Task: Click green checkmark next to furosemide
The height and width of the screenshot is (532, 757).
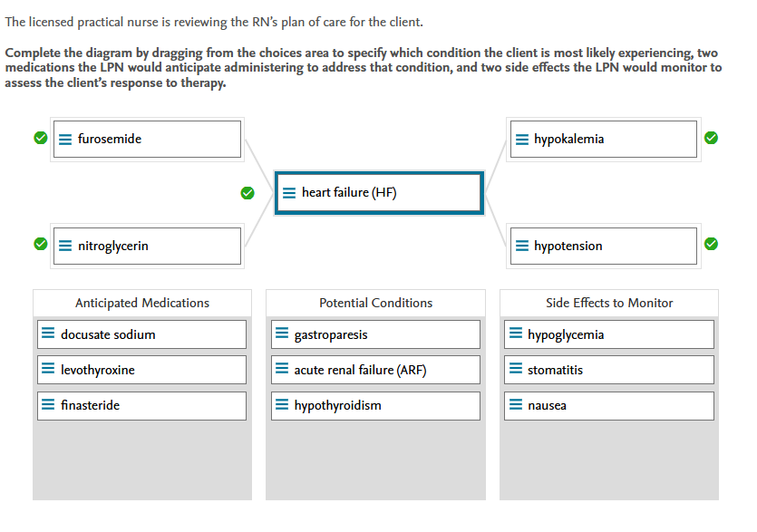Action: pos(40,139)
